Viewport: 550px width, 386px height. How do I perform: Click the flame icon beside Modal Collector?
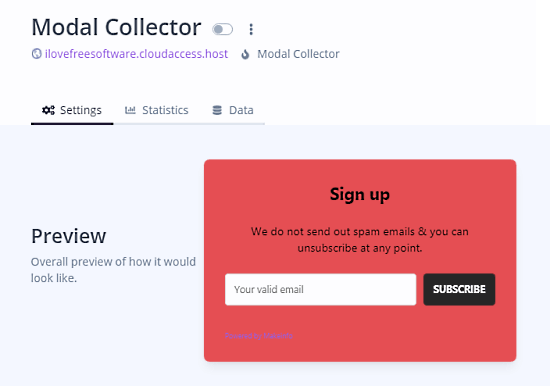coord(245,54)
